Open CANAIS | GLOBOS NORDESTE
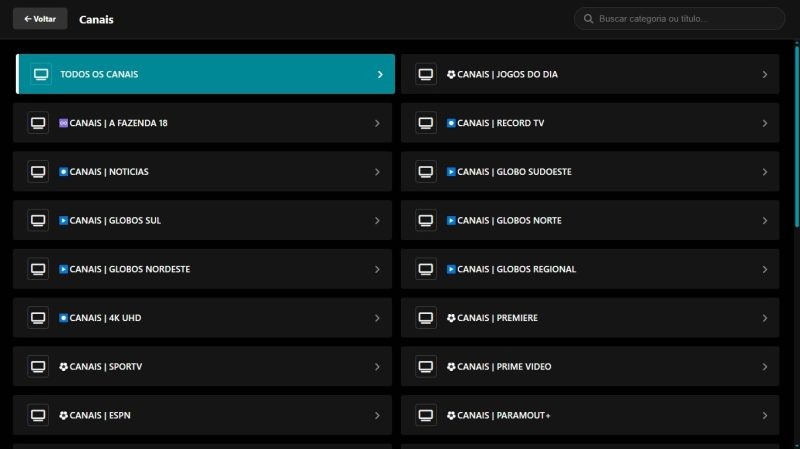Screen dimensions: 800x449 point(203,269)
